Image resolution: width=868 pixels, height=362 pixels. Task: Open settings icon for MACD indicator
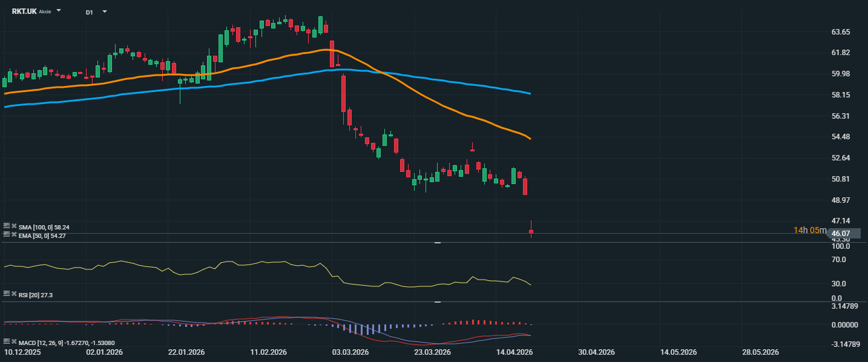tap(7, 341)
